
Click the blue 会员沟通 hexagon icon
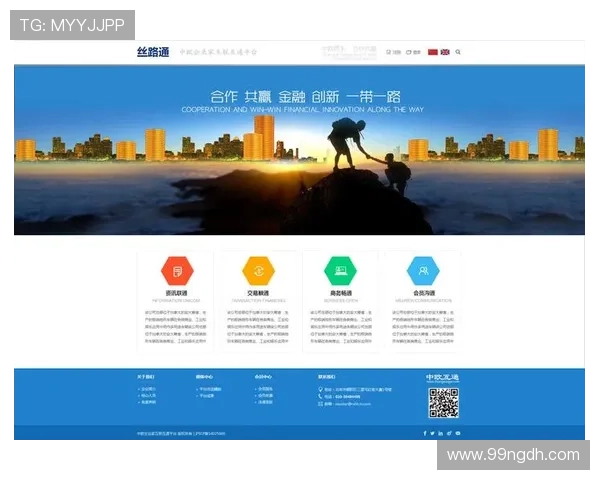[x=423, y=271]
